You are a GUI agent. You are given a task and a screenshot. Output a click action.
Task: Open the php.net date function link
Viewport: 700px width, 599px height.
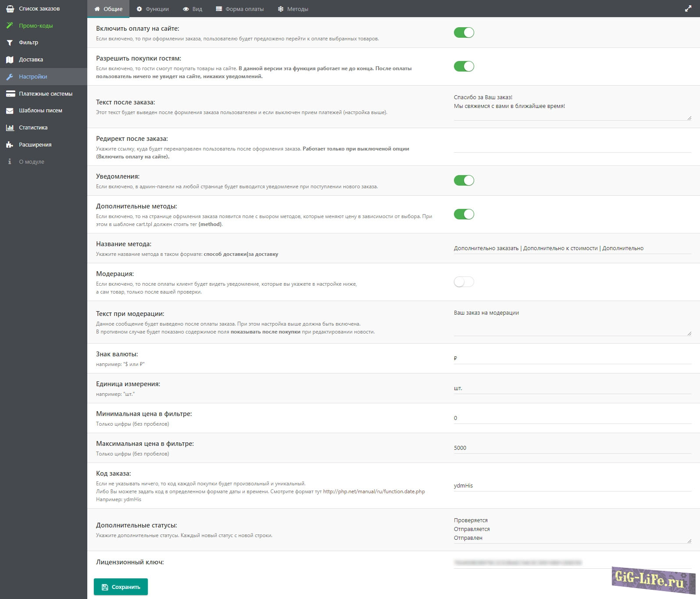coord(374,491)
